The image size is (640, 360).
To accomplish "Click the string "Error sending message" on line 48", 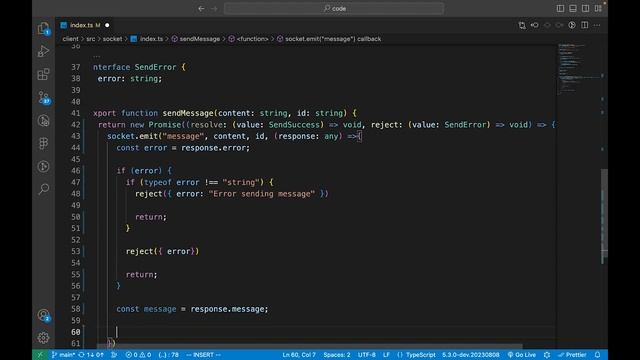I will pos(262,194).
